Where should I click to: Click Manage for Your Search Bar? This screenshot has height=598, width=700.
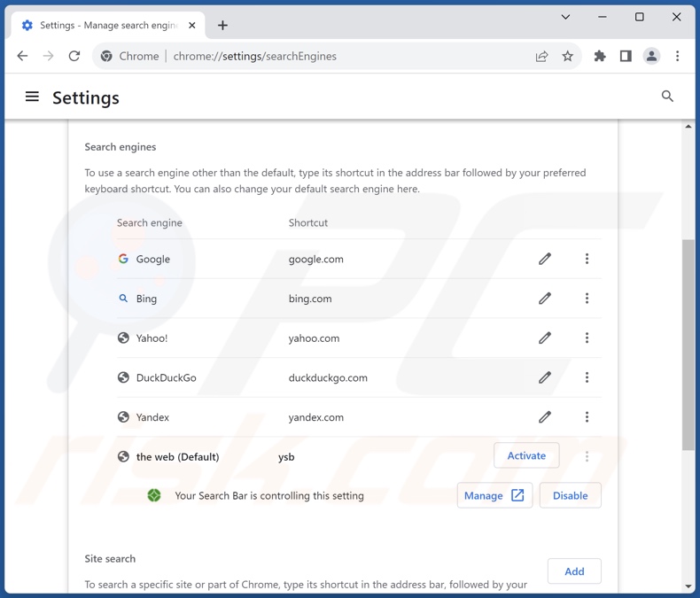pos(494,495)
